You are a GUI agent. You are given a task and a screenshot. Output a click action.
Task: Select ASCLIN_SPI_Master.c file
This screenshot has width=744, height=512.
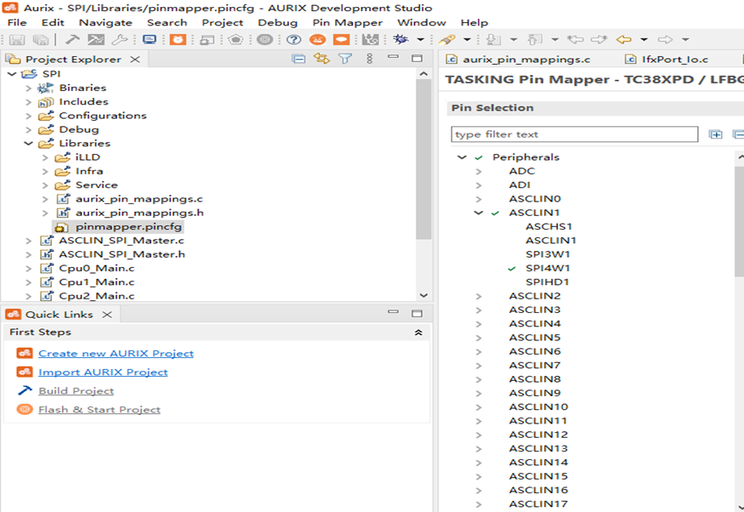pyautogui.click(x=121, y=241)
